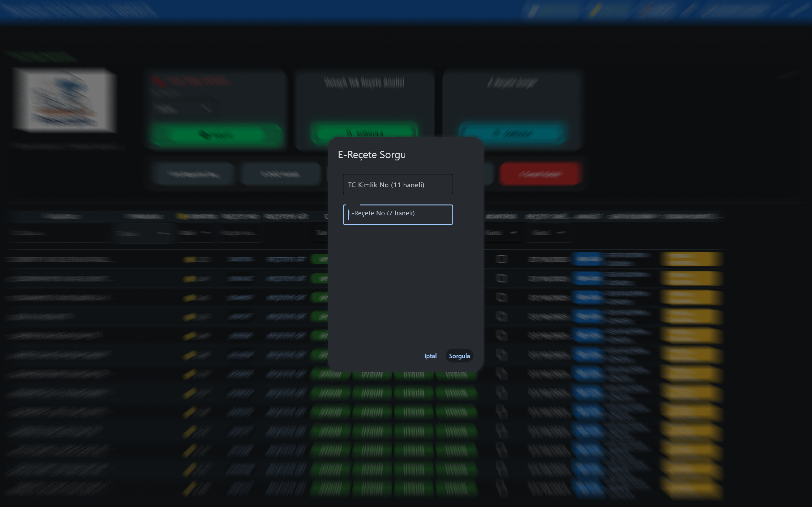Tick the checkbox in the third table row
Viewport: 812px width, 507px height.
[501, 297]
